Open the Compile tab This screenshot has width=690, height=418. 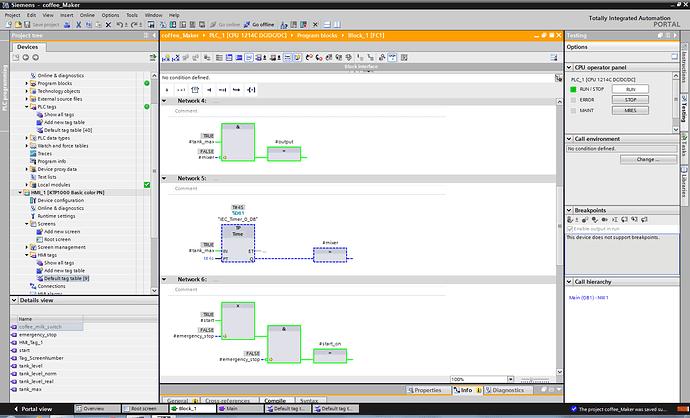point(275,400)
